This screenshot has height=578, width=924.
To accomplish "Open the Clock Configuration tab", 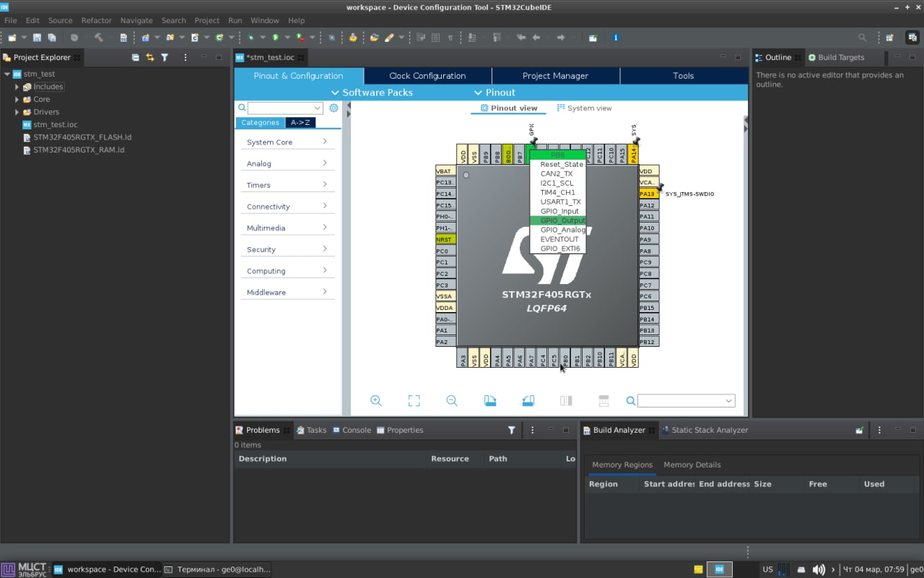I will click(427, 76).
